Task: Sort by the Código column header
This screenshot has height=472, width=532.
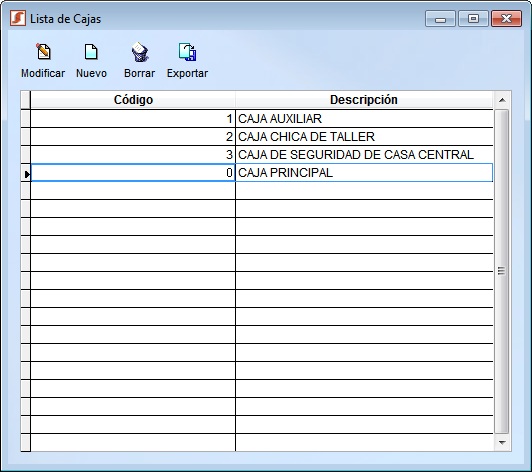Action: click(x=133, y=100)
